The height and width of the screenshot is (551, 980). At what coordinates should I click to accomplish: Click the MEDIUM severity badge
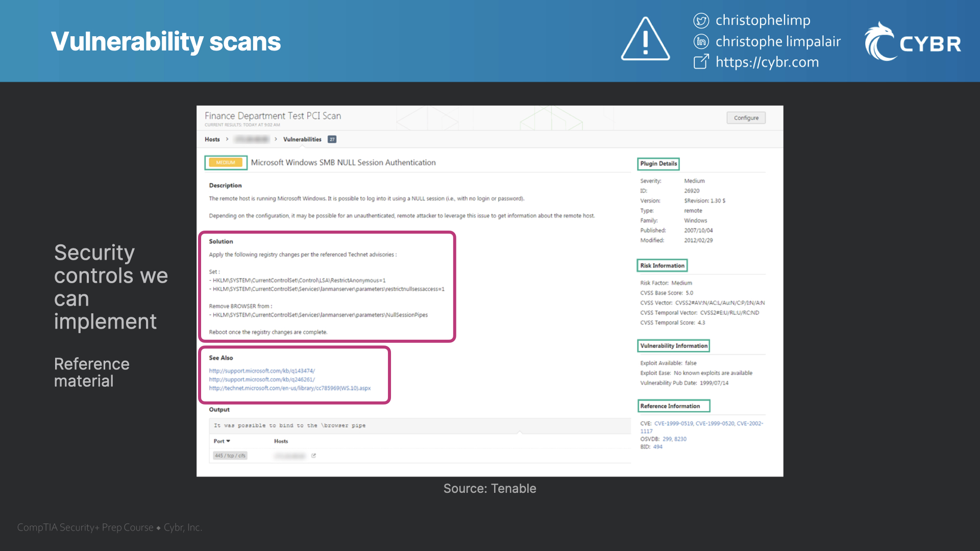[x=226, y=163]
